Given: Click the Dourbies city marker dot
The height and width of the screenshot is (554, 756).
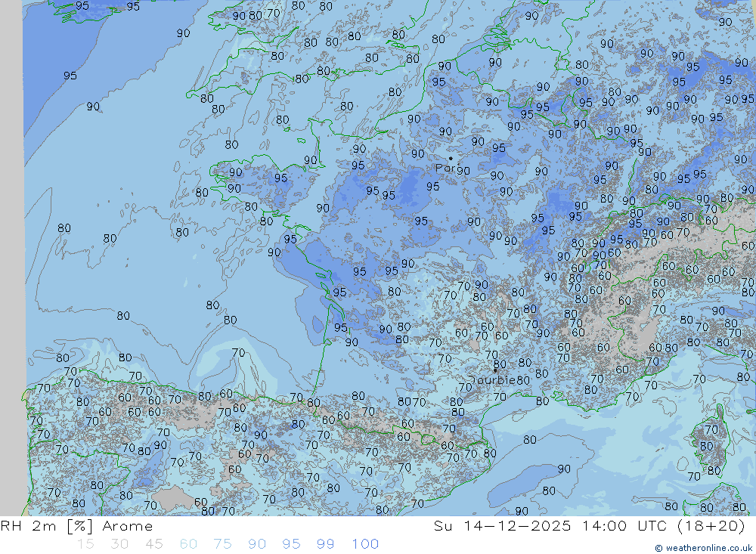Looking at the screenshot, I should (495, 370).
